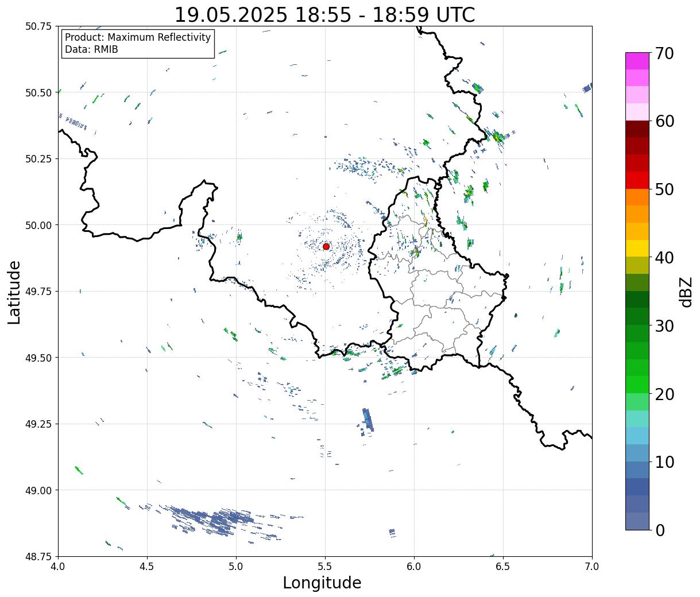Click the latitude tick label 49.50
The width and height of the screenshot is (700, 597).
(x=38, y=358)
